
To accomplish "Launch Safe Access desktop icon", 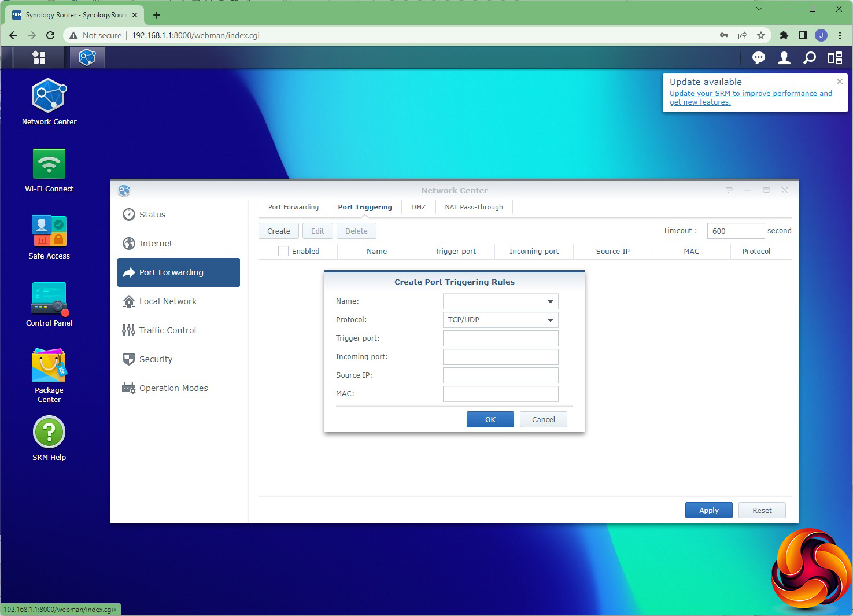I will [49, 238].
